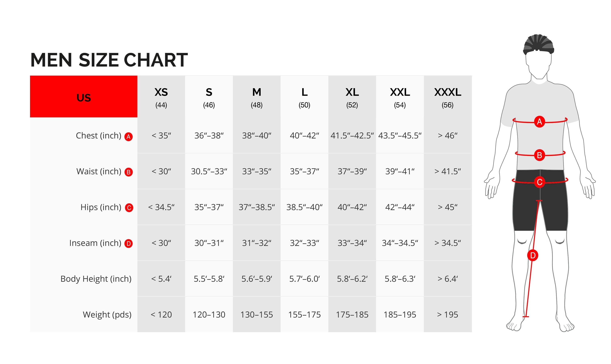Choose the XXXL (56) column header
The image size is (611, 364).
point(447,97)
